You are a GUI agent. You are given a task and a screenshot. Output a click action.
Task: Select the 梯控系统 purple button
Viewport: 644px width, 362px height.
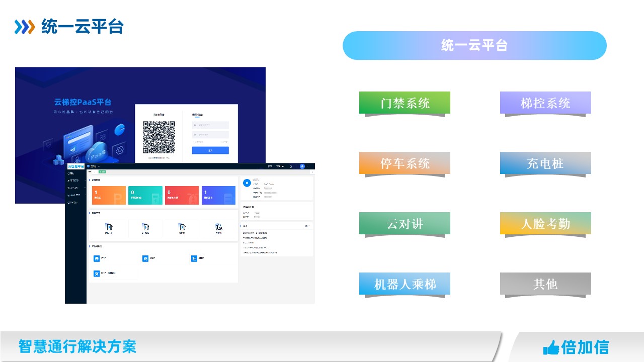tap(545, 103)
